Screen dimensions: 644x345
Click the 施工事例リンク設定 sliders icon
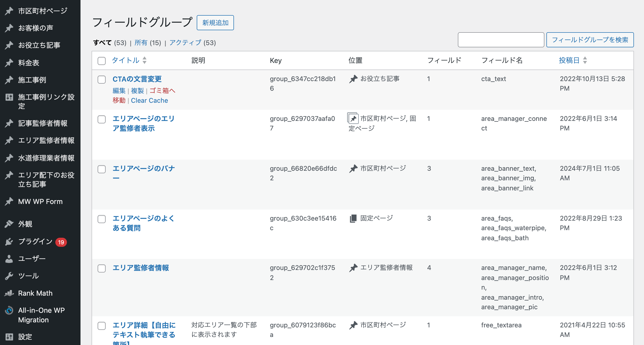[9, 97]
